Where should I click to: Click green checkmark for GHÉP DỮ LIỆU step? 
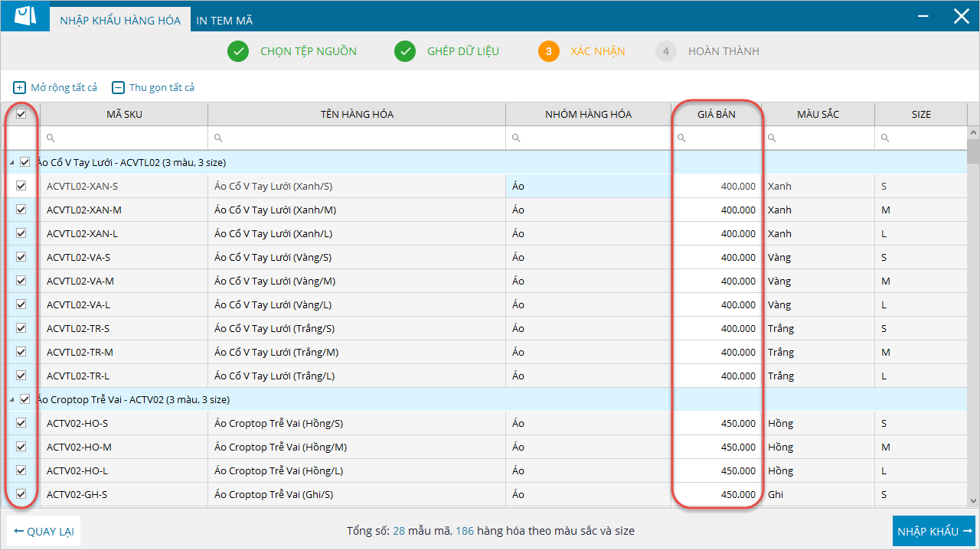click(x=405, y=51)
